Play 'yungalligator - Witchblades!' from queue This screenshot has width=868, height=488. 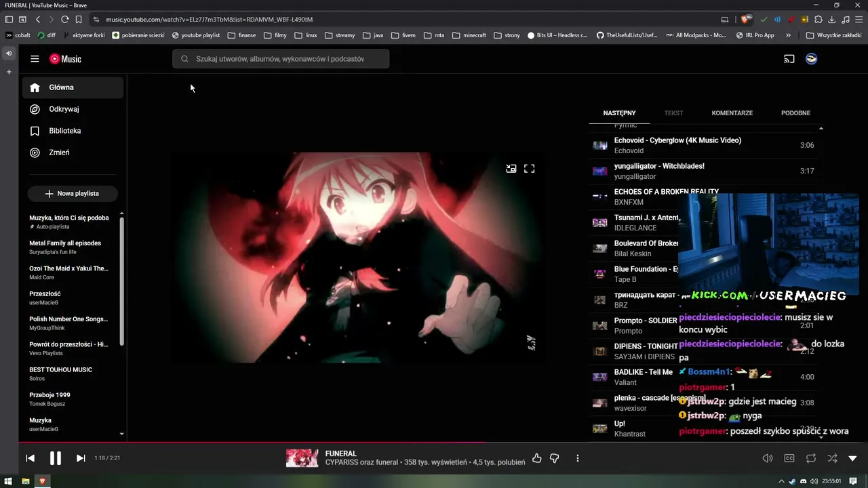(703, 171)
